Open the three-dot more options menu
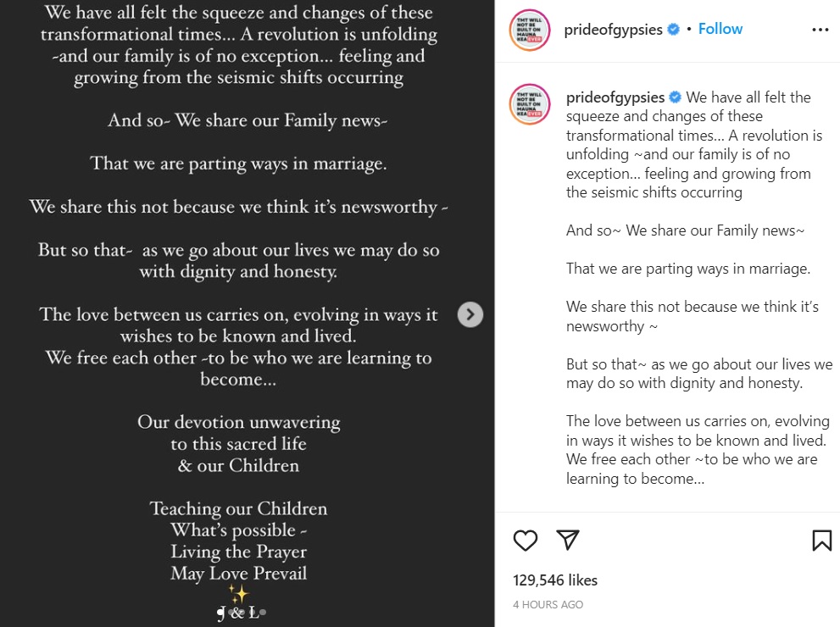Viewport: 840px width, 627px height. coord(820,30)
